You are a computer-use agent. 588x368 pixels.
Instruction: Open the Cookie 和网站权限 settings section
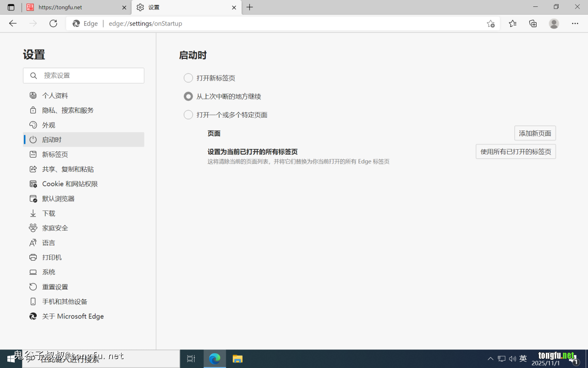click(70, 184)
